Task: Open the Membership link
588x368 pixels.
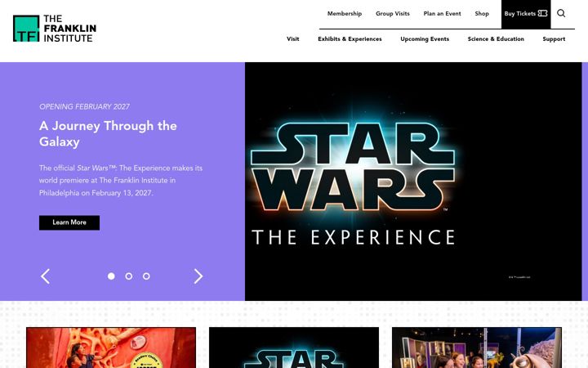Action: pyautogui.click(x=345, y=14)
